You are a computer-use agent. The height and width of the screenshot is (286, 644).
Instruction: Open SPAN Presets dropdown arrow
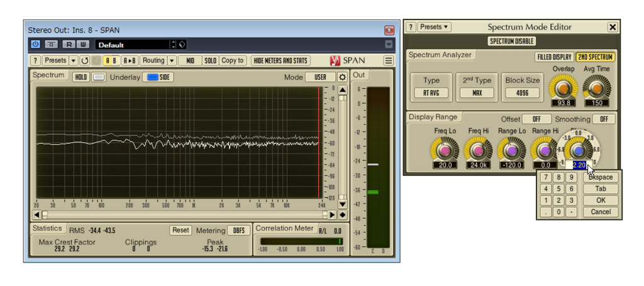click(x=73, y=60)
